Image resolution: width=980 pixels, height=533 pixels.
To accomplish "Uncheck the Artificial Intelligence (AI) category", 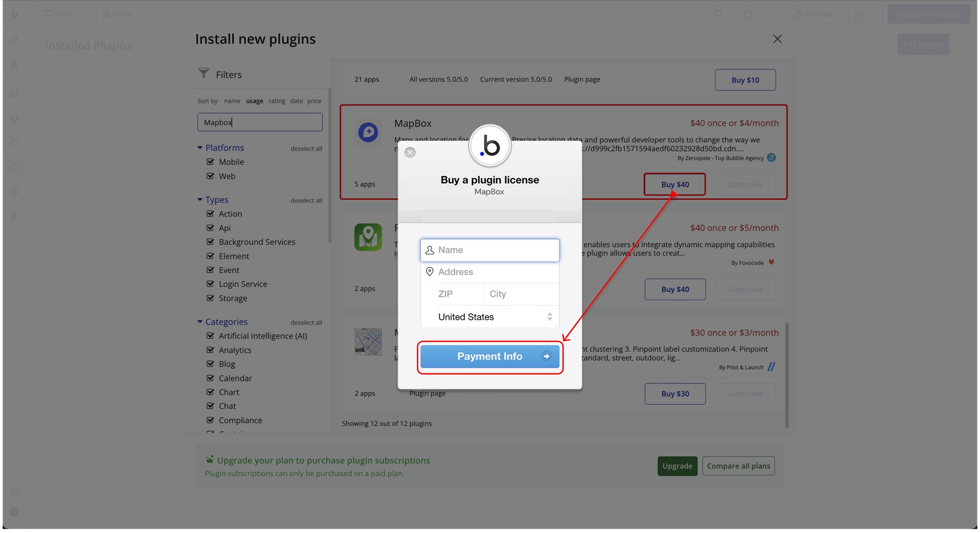I will [210, 336].
